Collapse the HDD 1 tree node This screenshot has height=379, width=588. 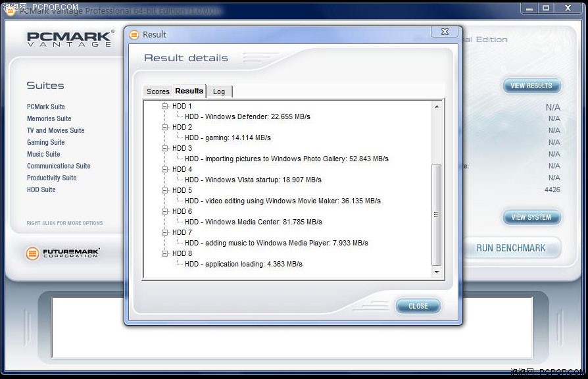tap(165, 106)
